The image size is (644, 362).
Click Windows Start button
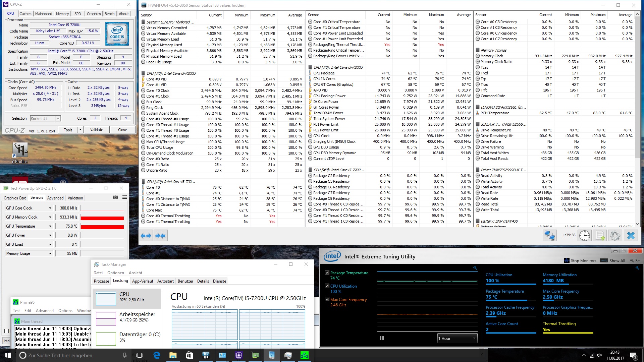[x=8, y=355]
